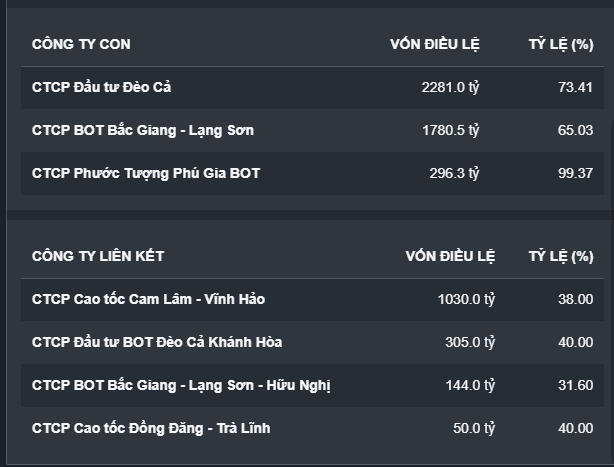The image size is (614, 467).
Task: Select the 144.0 tỷ capital cell
Action: [470, 385]
